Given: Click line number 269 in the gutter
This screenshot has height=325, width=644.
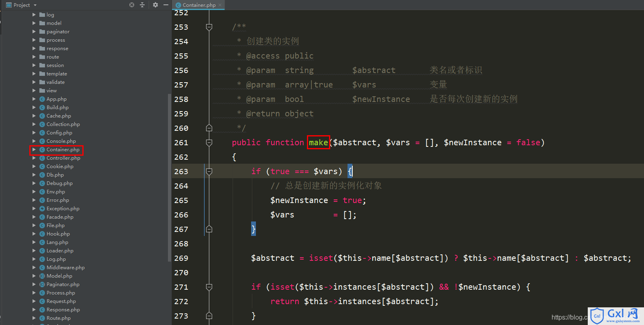Looking at the screenshot, I should [x=181, y=258].
